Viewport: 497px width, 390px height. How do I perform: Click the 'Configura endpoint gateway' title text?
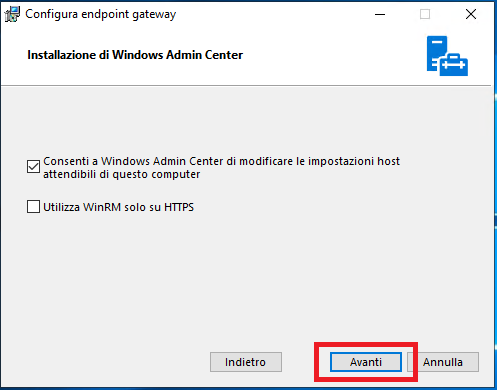pos(101,14)
